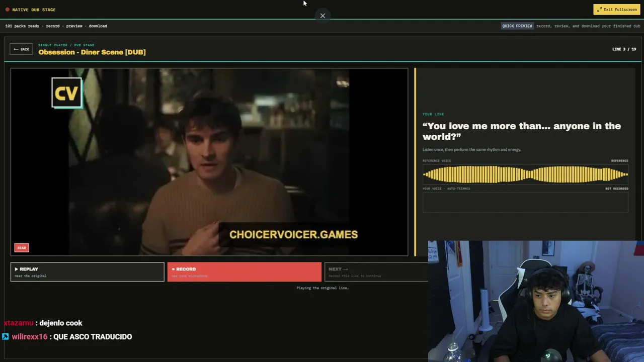The width and height of the screenshot is (644, 362).
Task: Click the QUICK PREVIEW badge
Action: pyautogui.click(x=517, y=26)
